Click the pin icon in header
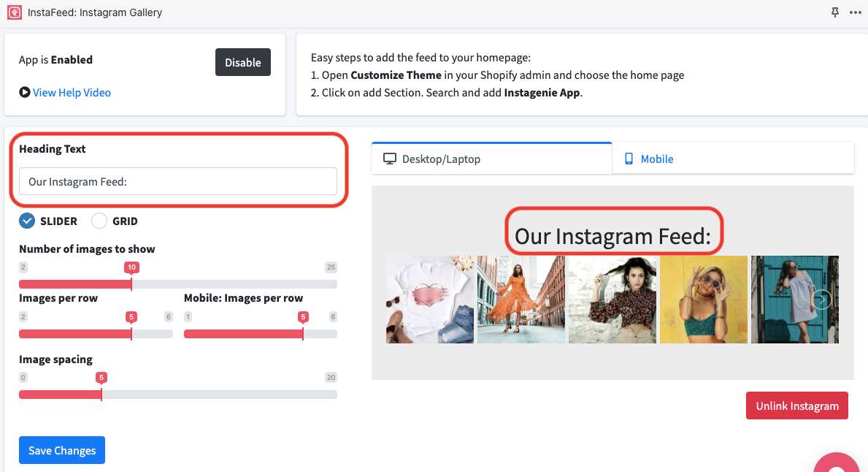The width and height of the screenshot is (868, 472). (835, 12)
